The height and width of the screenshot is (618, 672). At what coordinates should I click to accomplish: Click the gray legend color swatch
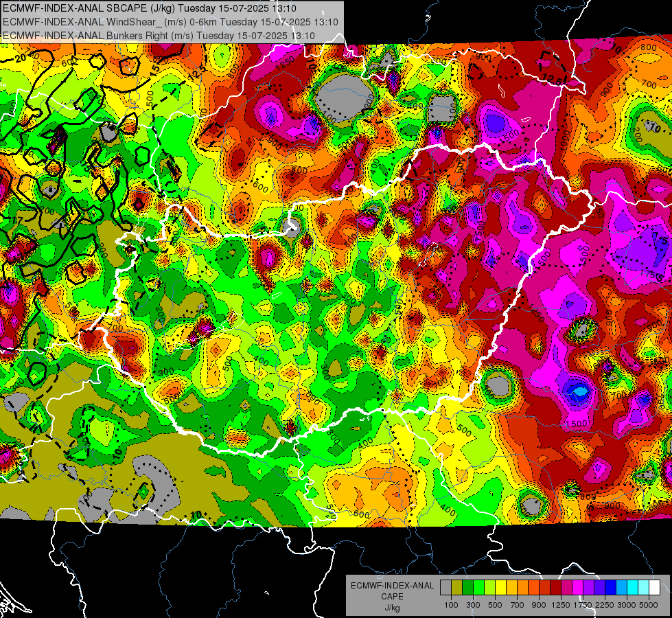pyautogui.click(x=445, y=588)
